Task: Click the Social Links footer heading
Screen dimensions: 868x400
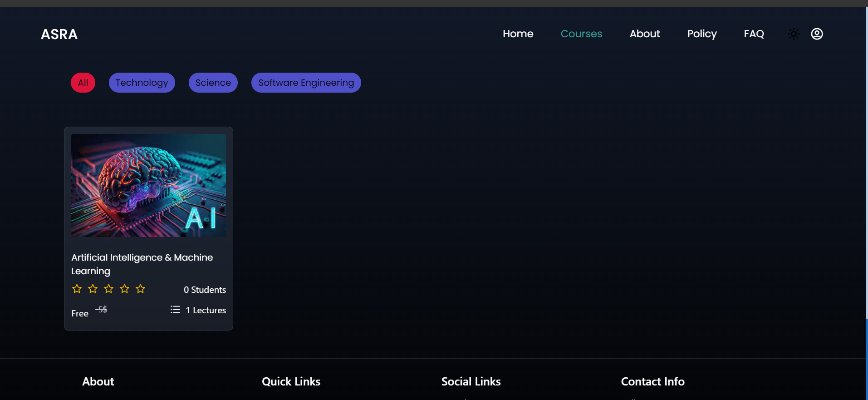Action: pos(471,381)
